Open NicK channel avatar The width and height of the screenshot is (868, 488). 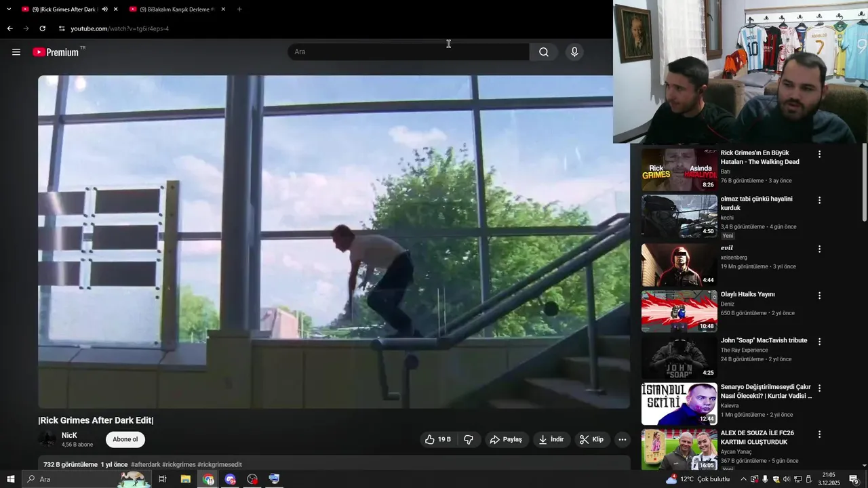pos(47,439)
